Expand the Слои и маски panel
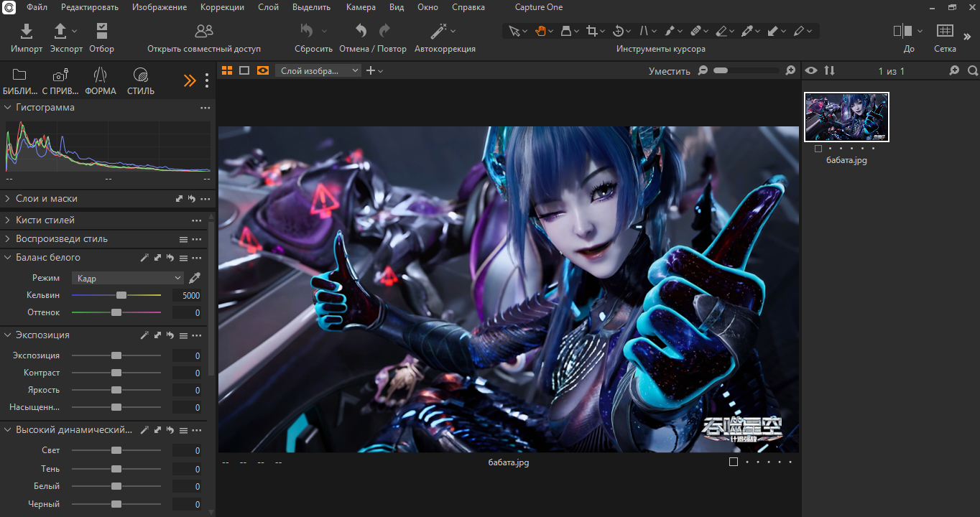 [x=7, y=199]
